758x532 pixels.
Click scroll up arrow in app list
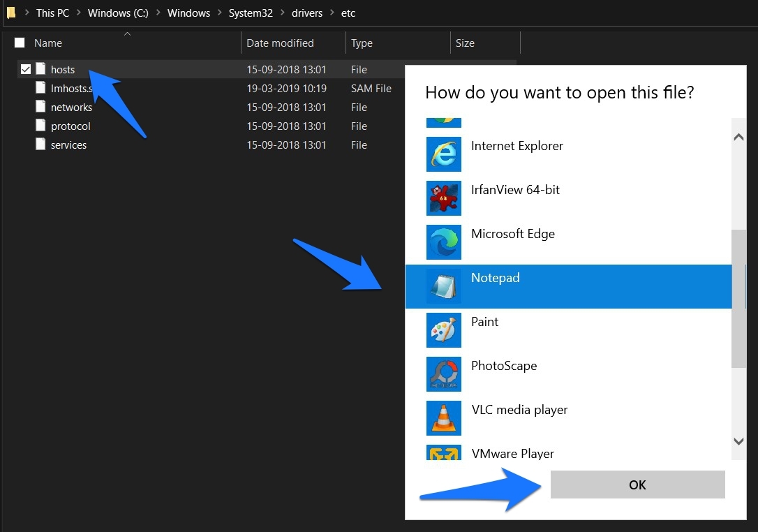click(738, 137)
